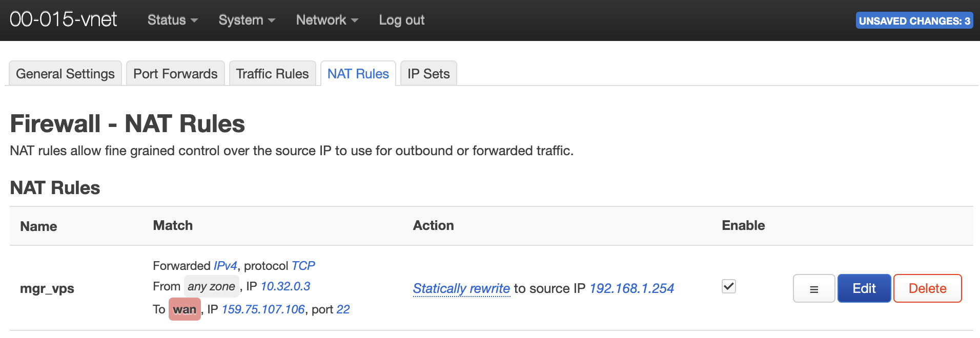Open the Status dropdown menu

point(173,20)
